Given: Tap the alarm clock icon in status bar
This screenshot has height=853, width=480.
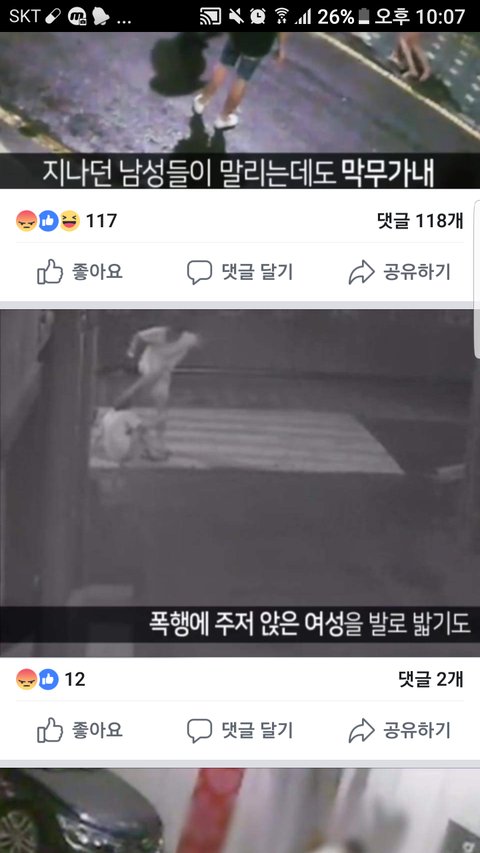Looking at the screenshot, I should pyautogui.click(x=258, y=16).
